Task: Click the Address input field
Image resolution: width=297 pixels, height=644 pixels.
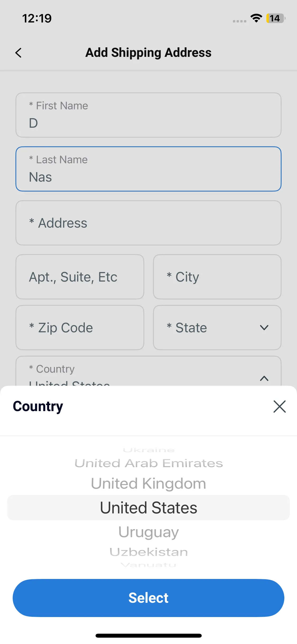Action: click(x=148, y=223)
